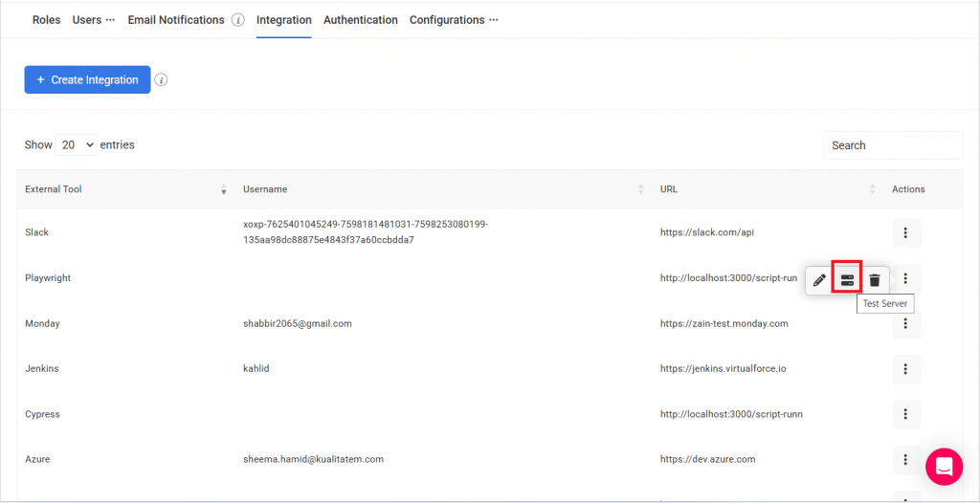Select the Integration tab
The width and height of the screenshot is (980, 503).
point(283,20)
